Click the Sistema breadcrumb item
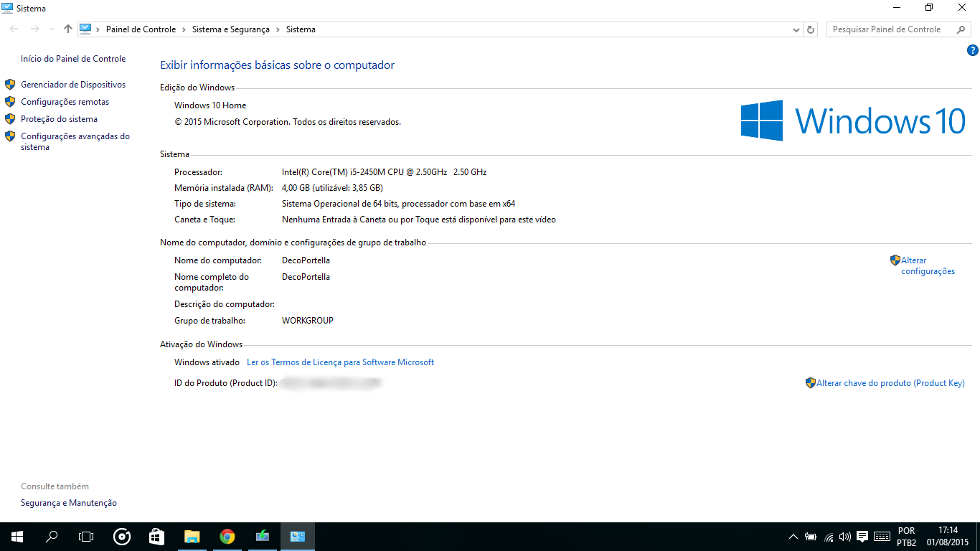This screenshot has width=980, height=551. click(301, 29)
